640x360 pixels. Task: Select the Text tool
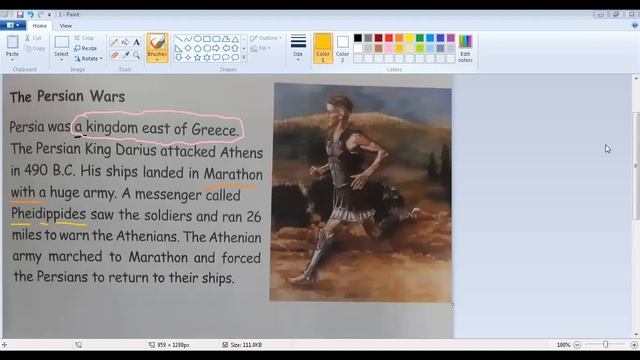[136, 42]
